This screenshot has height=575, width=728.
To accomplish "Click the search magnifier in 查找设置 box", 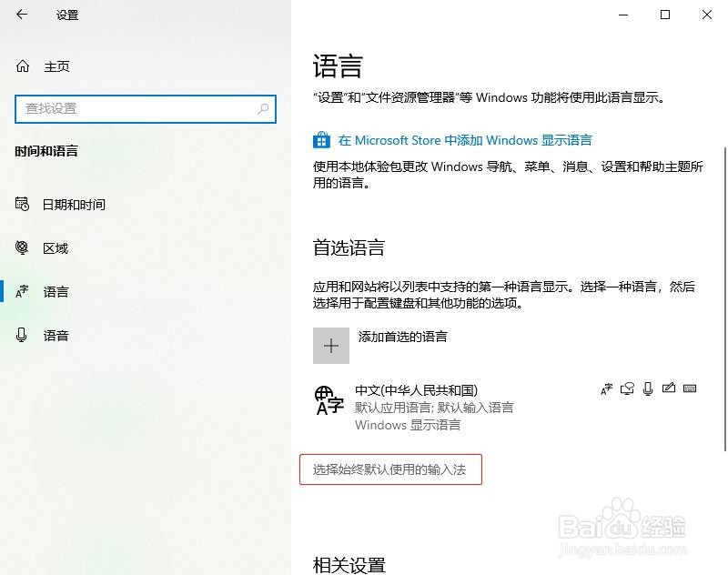I will pyautogui.click(x=263, y=109).
